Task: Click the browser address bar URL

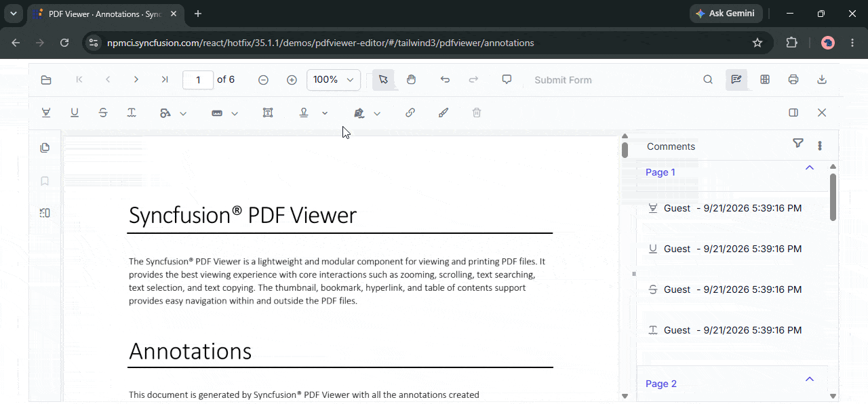Action: [321, 43]
